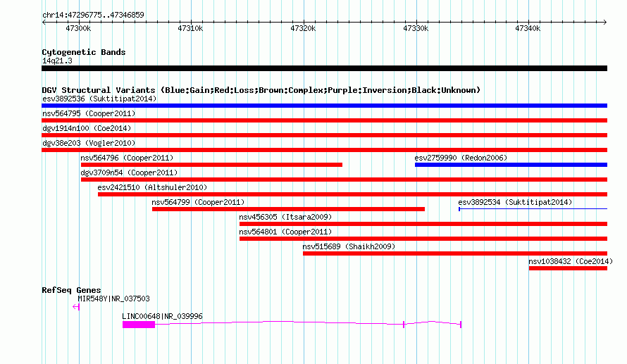Select the esv2421510 (Altshuler2010) label
The image size is (627, 364).
tap(152, 187)
